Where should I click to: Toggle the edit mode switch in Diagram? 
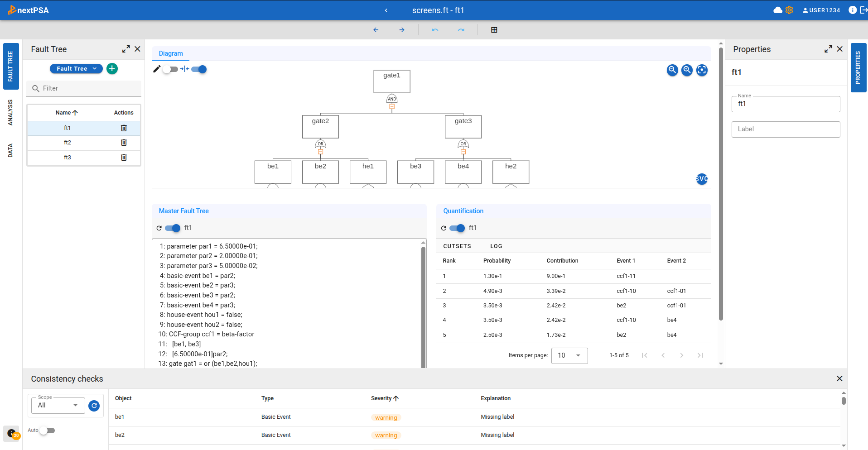pyautogui.click(x=171, y=69)
